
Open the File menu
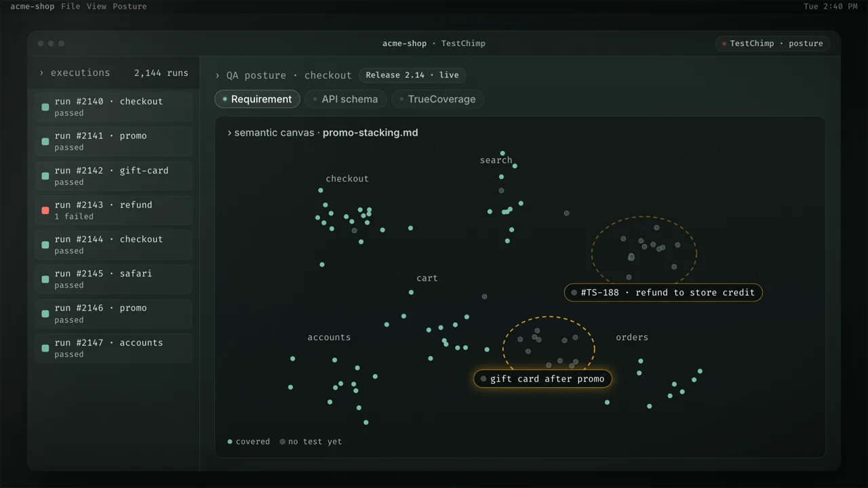[71, 6]
